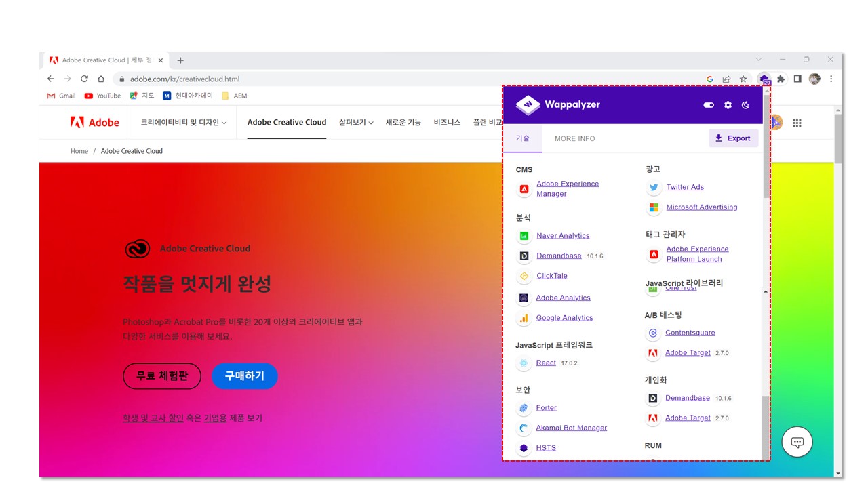This screenshot has width=868, height=488.
Task: Click the Demandbase icon under 분석
Action: click(x=524, y=256)
